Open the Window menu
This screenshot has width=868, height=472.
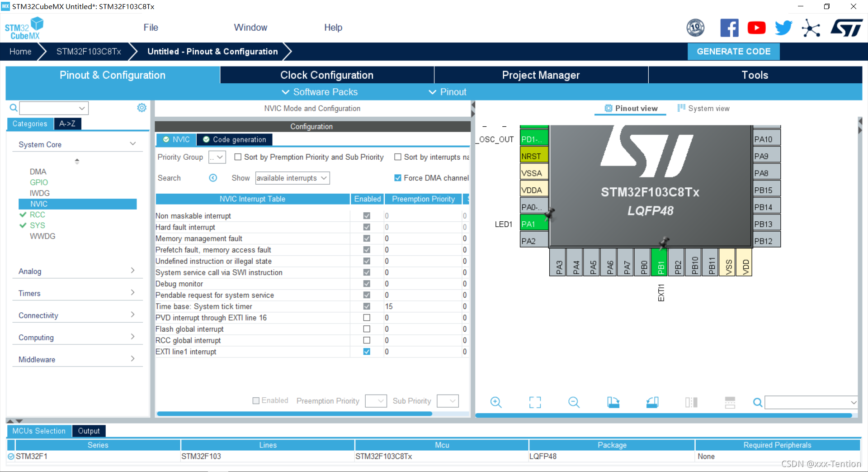pos(250,28)
